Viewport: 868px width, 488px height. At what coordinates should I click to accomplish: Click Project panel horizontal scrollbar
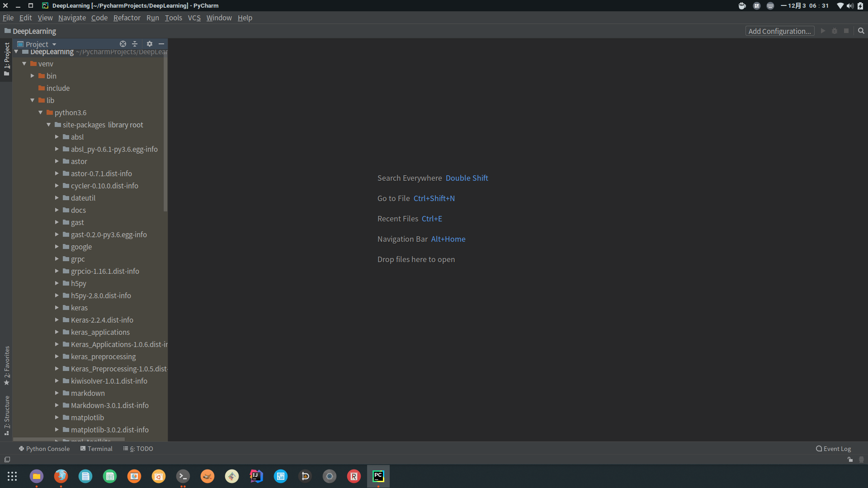[69, 439]
